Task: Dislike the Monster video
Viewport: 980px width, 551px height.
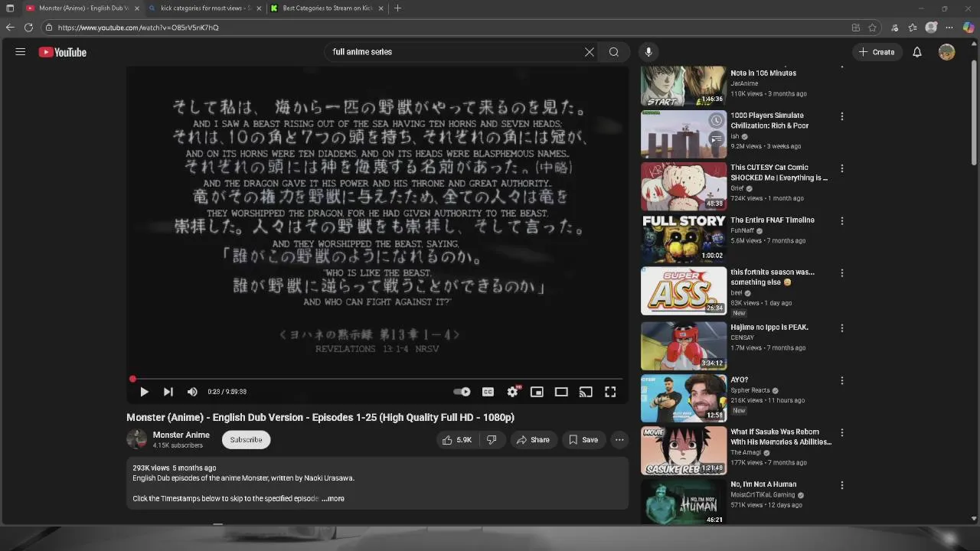Action: (492, 440)
